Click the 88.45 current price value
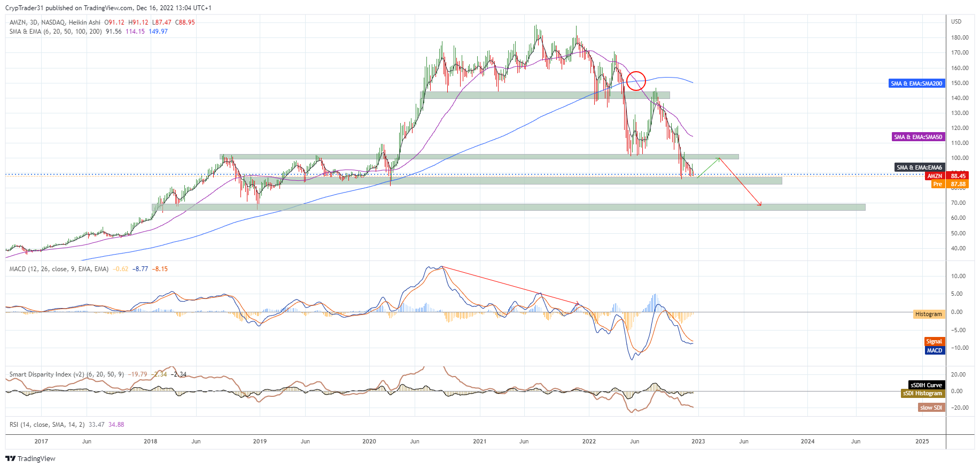 click(958, 176)
